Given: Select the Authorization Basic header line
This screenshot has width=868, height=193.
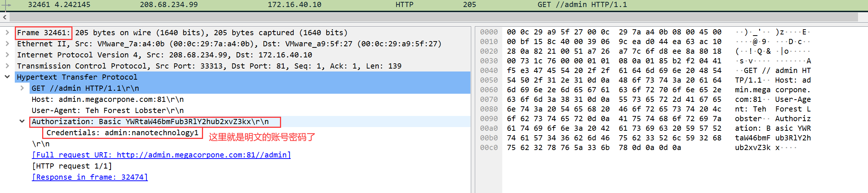Looking at the screenshot, I should pos(150,122).
